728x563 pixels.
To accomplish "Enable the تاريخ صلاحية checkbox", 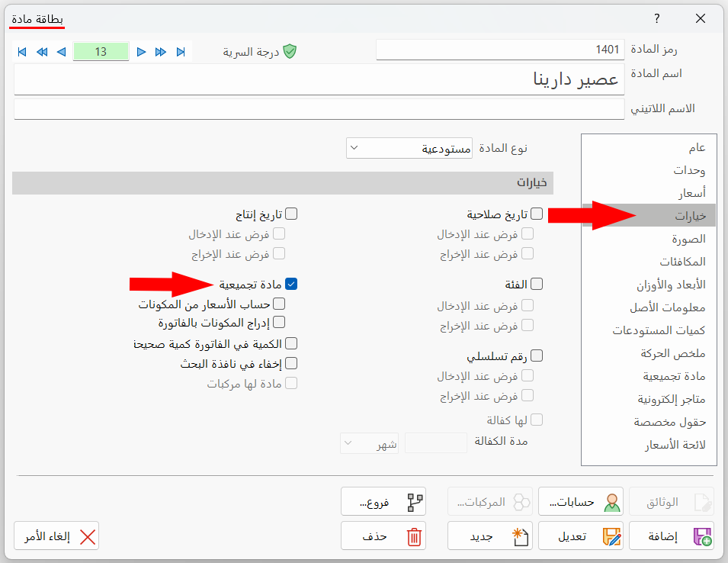I will click(x=537, y=214).
